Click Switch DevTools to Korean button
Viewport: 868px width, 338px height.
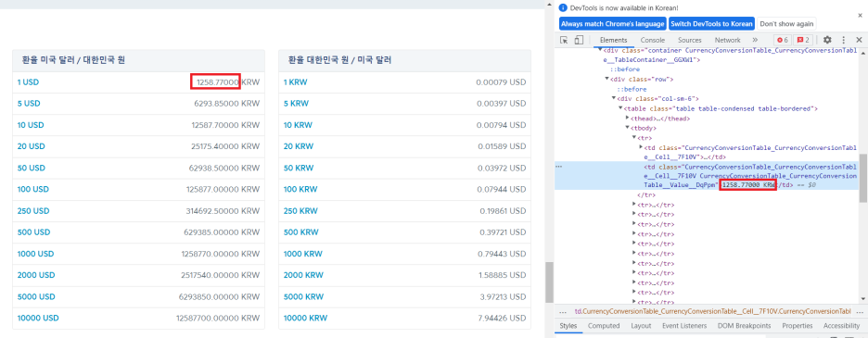click(x=712, y=24)
